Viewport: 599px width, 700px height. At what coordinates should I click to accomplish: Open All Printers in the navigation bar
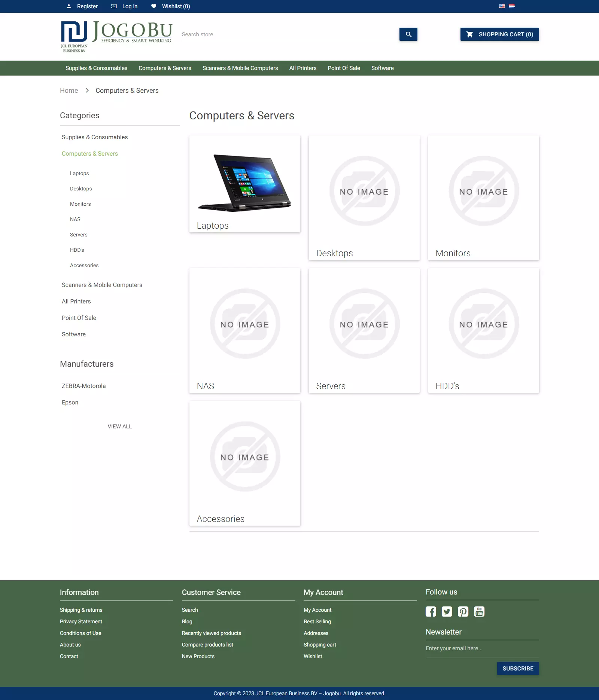point(302,68)
